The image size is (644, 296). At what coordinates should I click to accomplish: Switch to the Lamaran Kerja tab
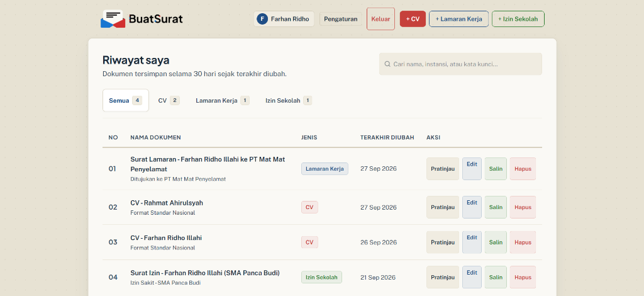[x=222, y=100]
